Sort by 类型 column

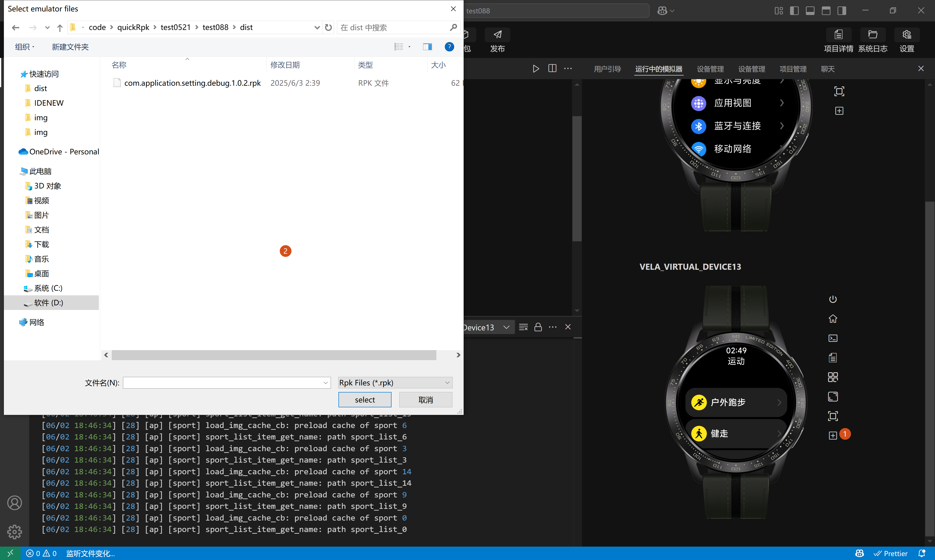tap(365, 65)
